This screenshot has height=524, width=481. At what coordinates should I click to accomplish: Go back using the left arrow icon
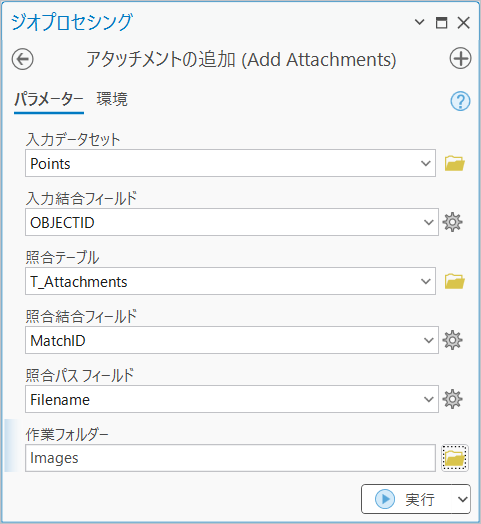(22, 59)
